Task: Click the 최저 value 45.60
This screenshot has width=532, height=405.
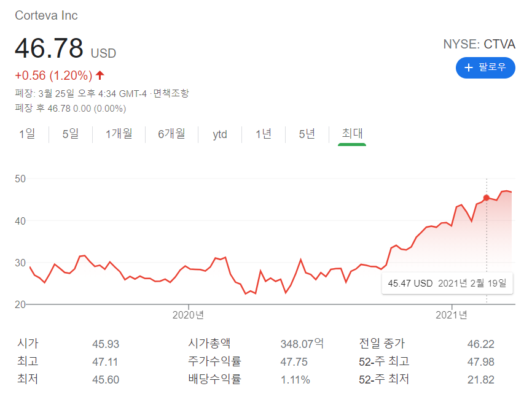Action: click(x=106, y=380)
